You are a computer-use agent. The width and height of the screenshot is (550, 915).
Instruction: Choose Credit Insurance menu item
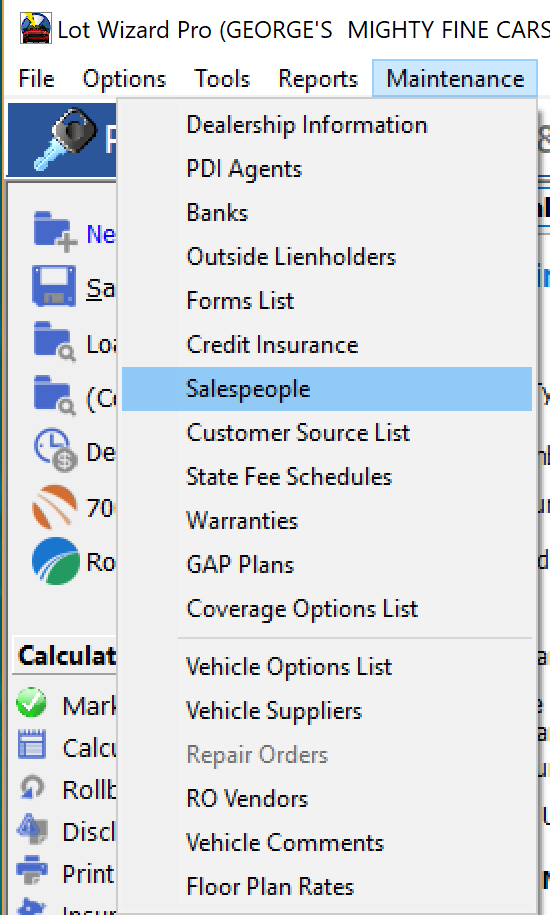click(327, 345)
